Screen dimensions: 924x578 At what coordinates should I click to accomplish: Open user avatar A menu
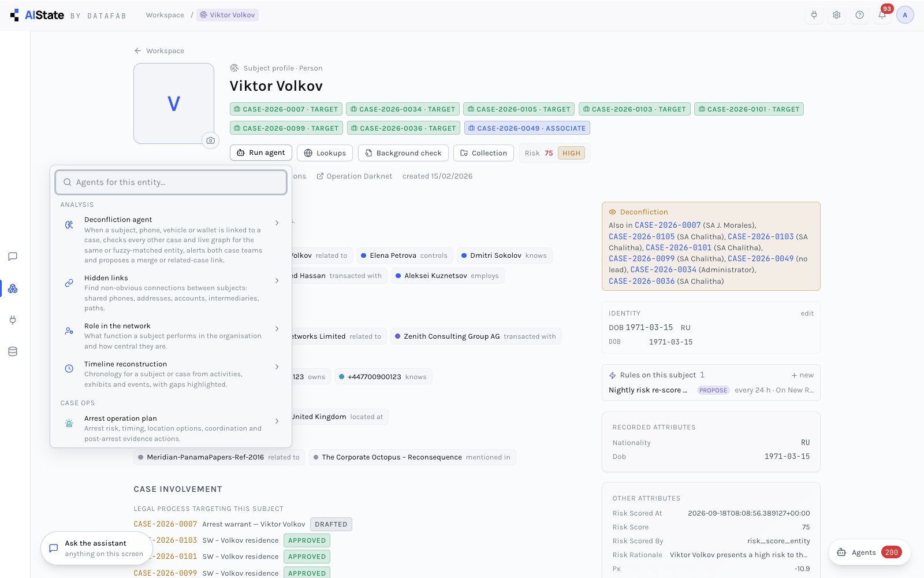click(x=905, y=15)
